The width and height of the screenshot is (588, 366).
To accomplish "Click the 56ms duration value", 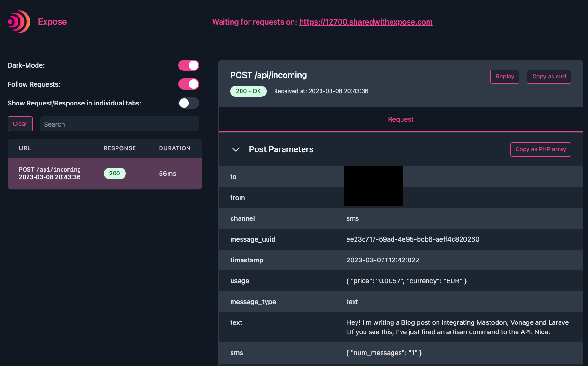I will (168, 174).
